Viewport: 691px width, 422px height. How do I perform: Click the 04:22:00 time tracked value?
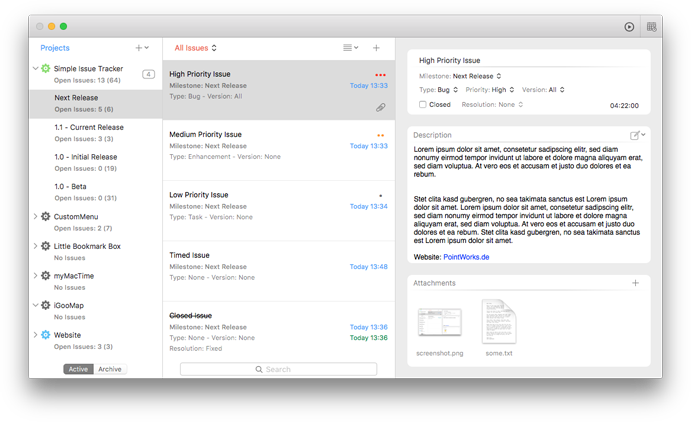click(x=624, y=106)
